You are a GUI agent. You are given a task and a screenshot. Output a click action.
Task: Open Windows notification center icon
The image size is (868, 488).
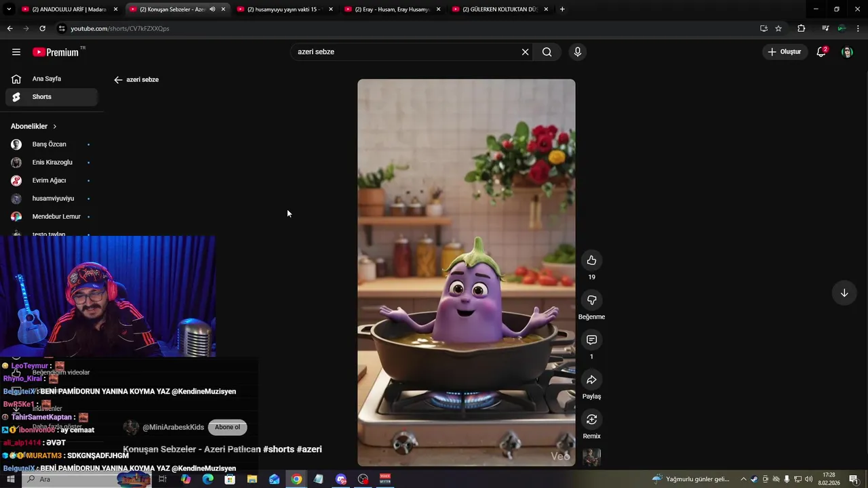tap(853, 479)
